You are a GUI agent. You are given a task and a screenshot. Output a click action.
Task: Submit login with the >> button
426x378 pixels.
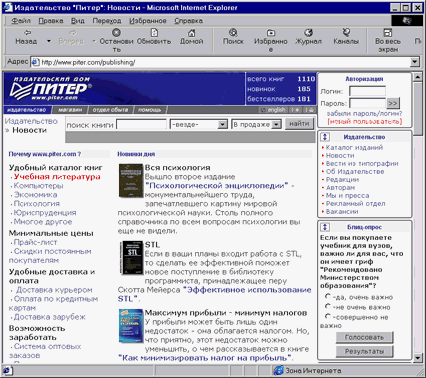(393, 103)
